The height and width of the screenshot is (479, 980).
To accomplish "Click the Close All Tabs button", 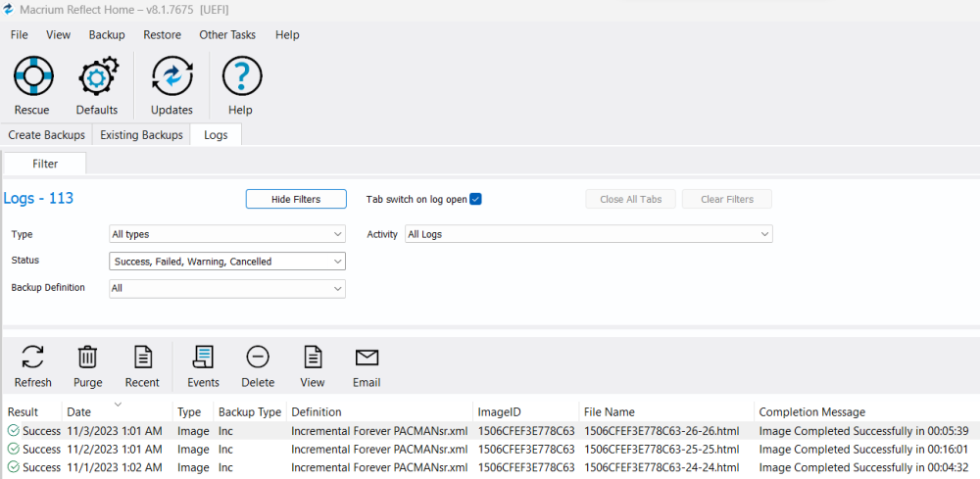I will 631,199.
